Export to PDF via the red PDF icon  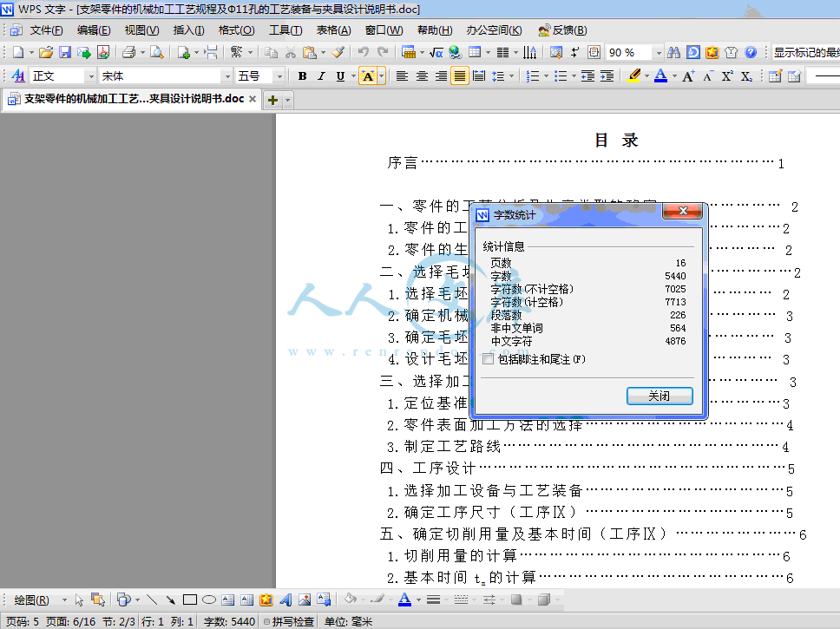tap(103, 52)
